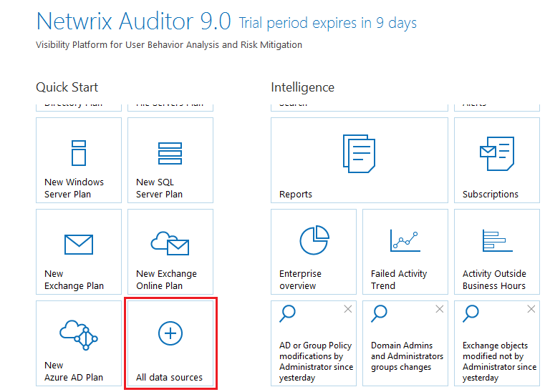Viewport: 545px width, 392px height.
Task: Remove the AD or Group Policy saved search
Action: [348, 309]
